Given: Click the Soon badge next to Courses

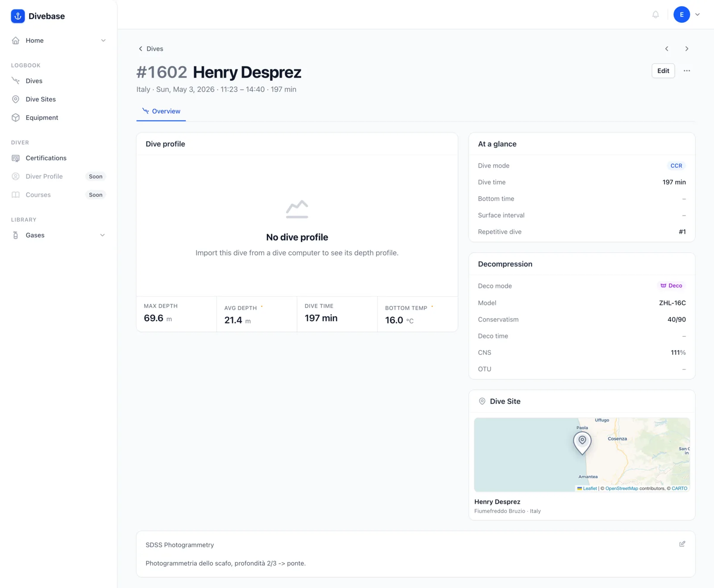Looking at the screenshot, I should 95,195.
